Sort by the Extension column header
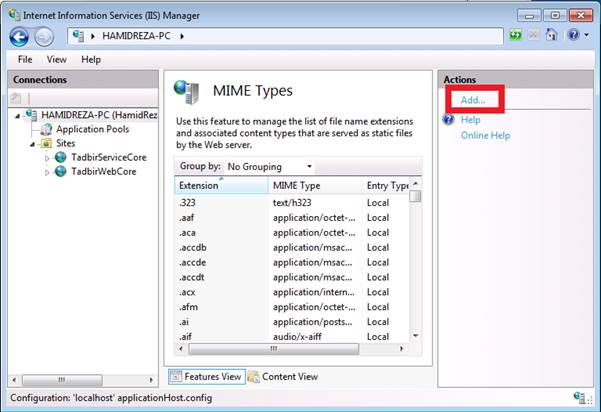 pos(221,185)
